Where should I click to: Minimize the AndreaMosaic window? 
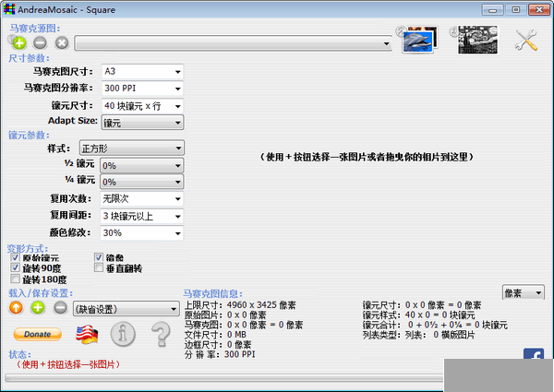493,9
